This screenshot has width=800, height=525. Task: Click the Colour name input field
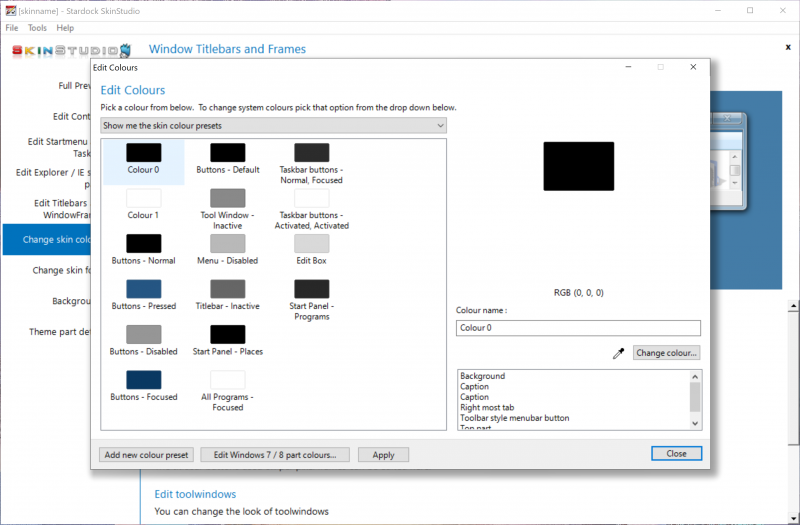pyautogui.click(x=578, y=328)
